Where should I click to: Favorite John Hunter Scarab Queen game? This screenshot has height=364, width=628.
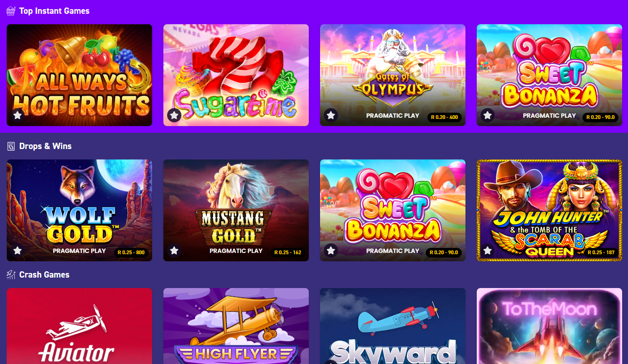click(x=488, y=250)
